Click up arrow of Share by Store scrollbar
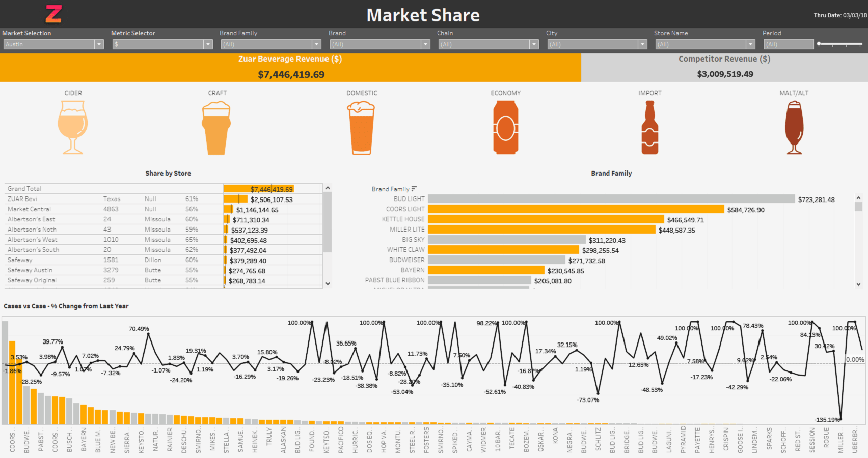This screenshot has width=868, height=458. [328, 188]
